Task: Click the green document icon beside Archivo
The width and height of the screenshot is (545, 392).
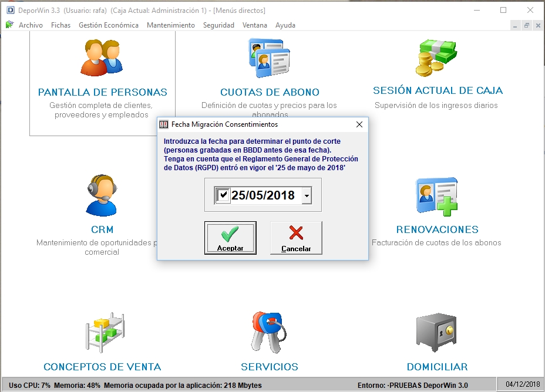Action: (10, 25)
